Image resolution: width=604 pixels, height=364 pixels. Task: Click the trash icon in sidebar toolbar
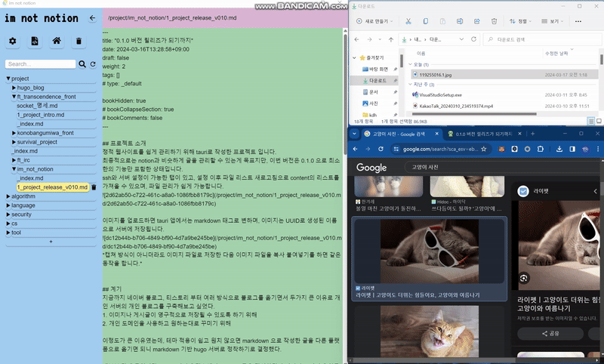pos(79,41)
